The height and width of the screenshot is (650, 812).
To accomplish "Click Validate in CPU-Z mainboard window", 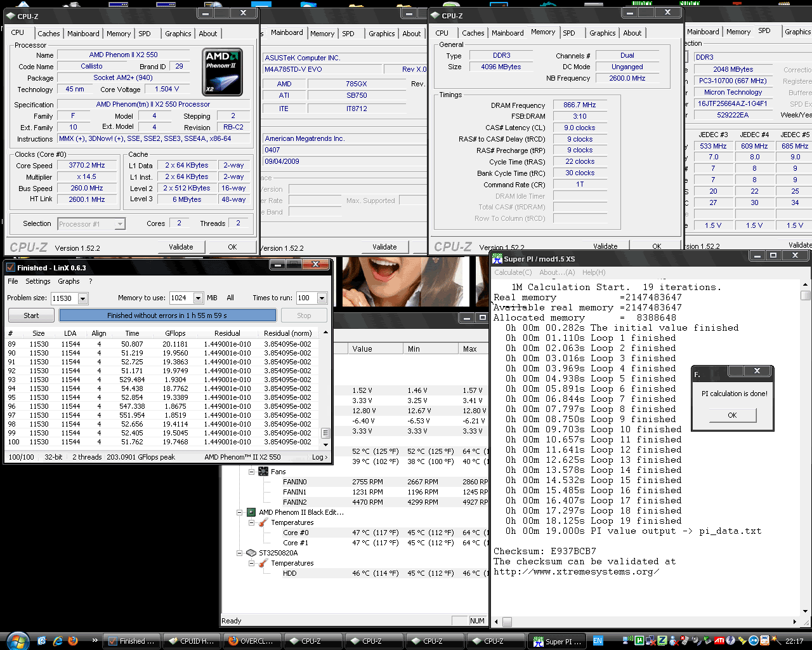I will click(x=384, y=247).
